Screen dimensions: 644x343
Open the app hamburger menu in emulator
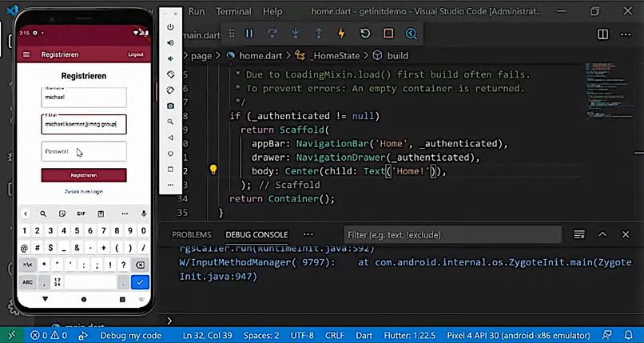click(26, 54)
